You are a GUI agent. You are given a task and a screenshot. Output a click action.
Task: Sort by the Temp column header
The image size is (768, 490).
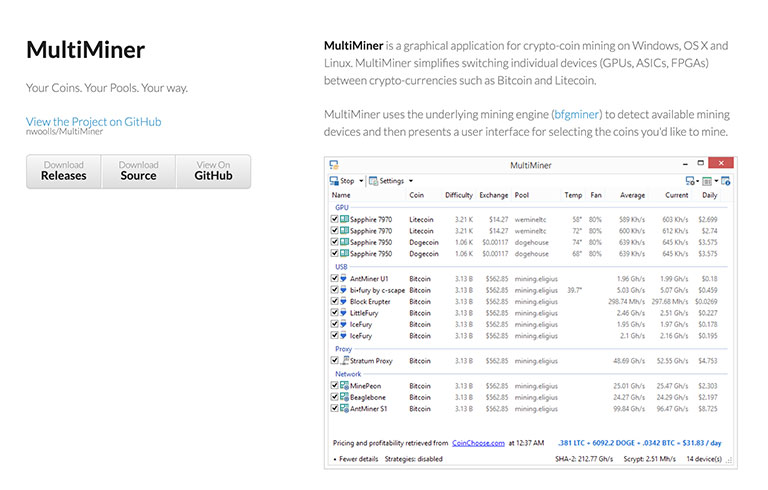[573, 195]
